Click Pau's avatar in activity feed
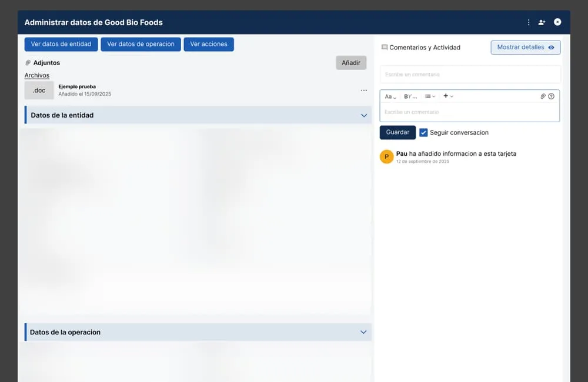 (x=387, y=157)
